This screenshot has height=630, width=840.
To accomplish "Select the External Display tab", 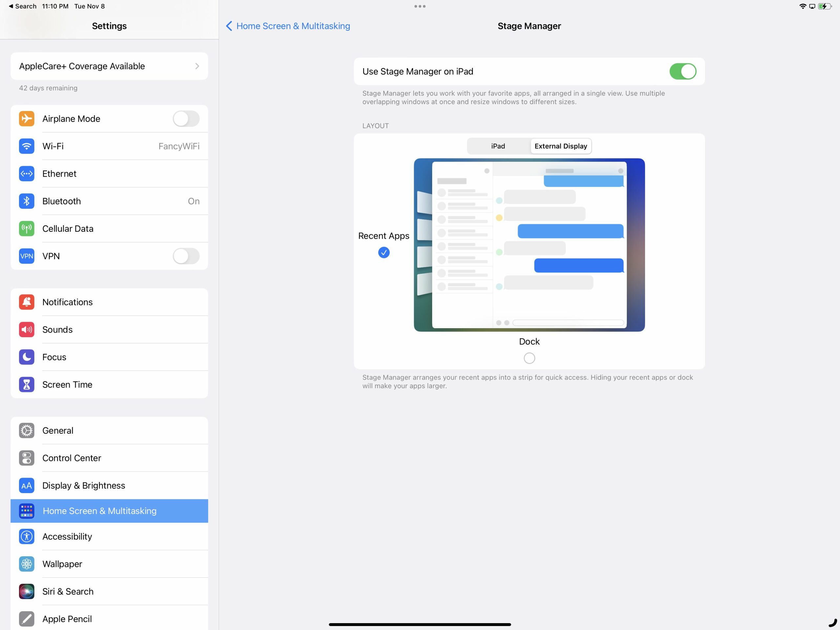I will 561,146.
